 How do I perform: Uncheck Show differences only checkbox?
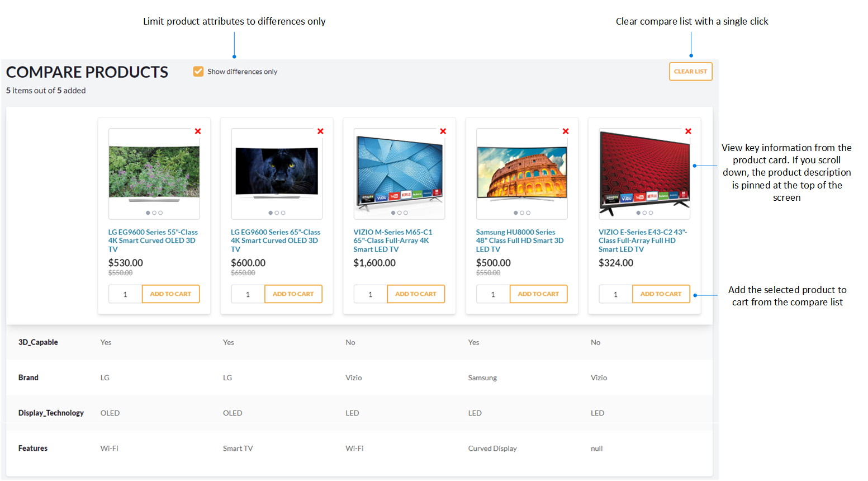[x=198, y=72]
